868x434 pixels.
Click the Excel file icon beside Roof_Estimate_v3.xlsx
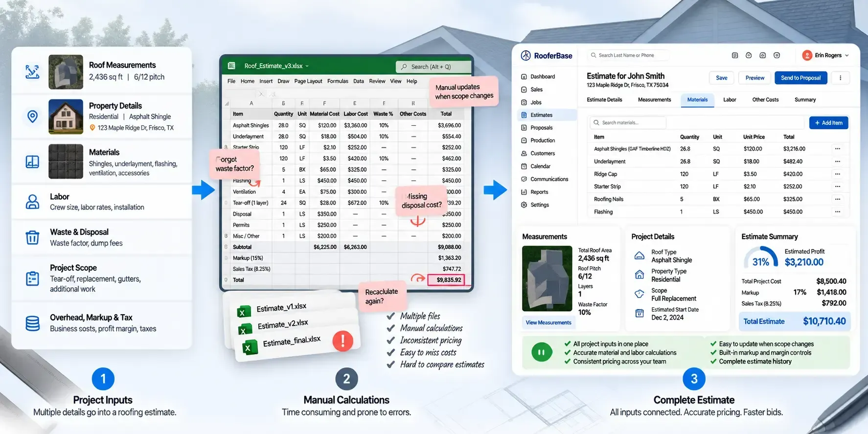click(231, 66)
